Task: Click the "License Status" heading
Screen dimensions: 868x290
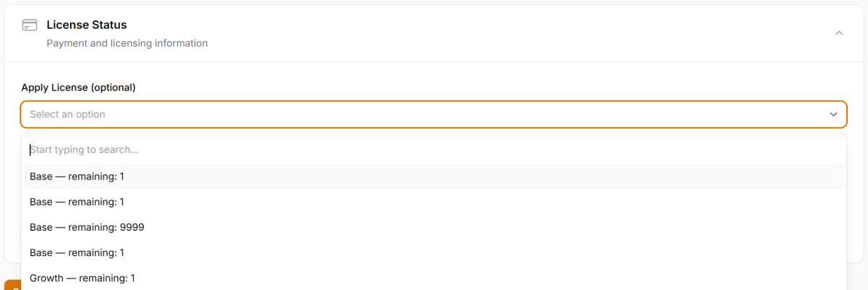Action: pyautogui.click(x=87, y=25)
